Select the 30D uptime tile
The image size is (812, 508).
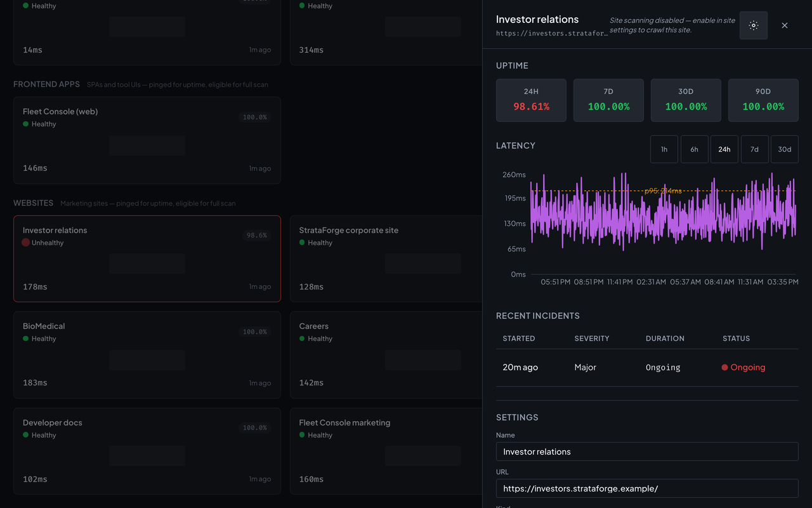686,100
